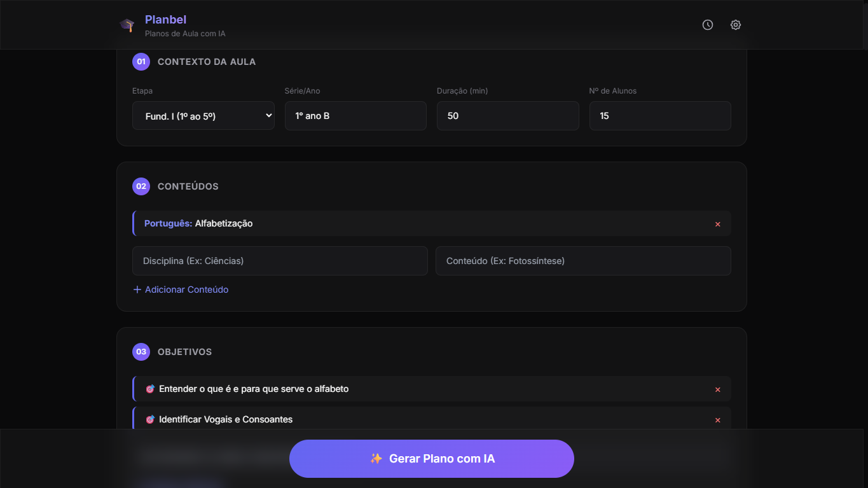Click the Duração field showing 50 minutes
This screenshot has height=488, width=868.
point(507,116)
